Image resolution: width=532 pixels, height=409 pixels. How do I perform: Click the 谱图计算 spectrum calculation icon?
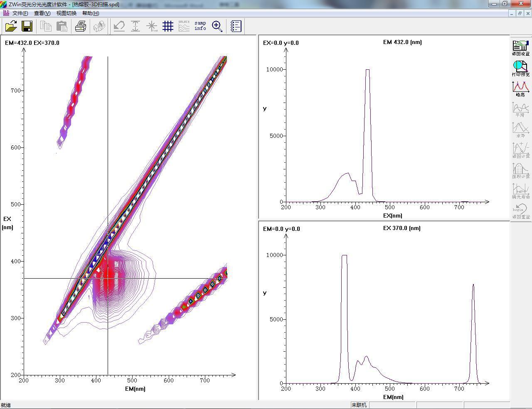(x=520, y=150)
